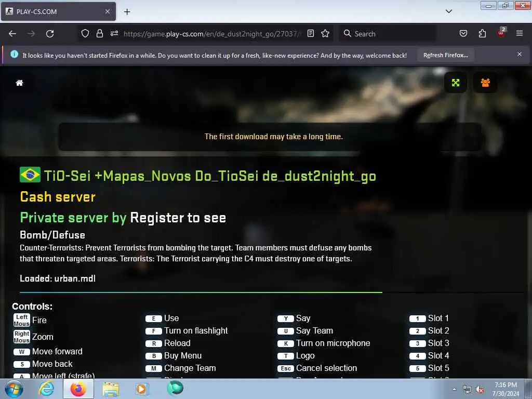Open the orange players list icon
The image size is (532, 399).
485,83
